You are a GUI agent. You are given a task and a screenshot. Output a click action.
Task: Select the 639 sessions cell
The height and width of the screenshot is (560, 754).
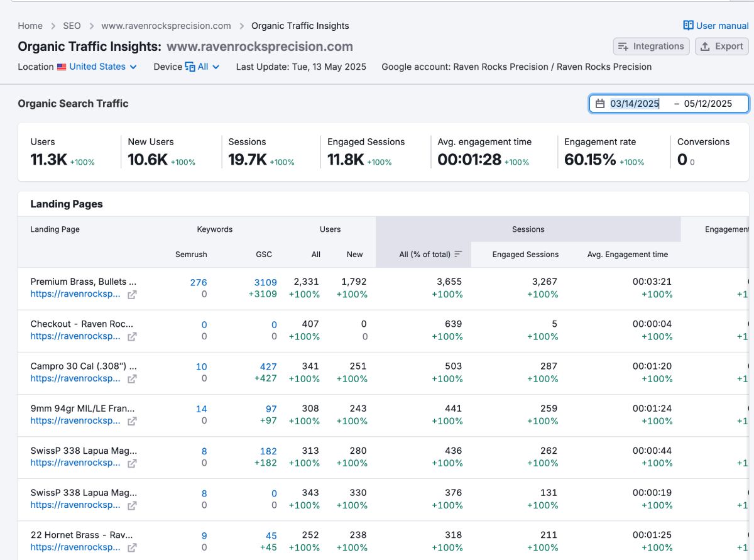coord(453,324)
